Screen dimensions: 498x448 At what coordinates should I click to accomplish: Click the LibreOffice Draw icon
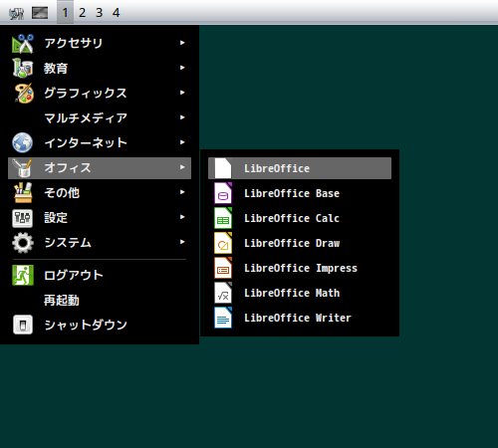coord(223,243)
